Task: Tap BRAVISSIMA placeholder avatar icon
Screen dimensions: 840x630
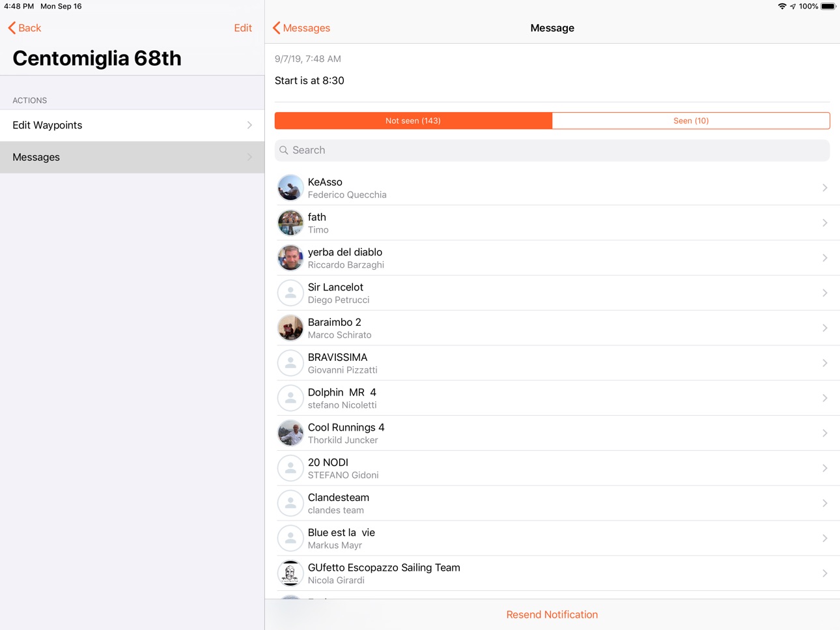Action: point(290,364)
